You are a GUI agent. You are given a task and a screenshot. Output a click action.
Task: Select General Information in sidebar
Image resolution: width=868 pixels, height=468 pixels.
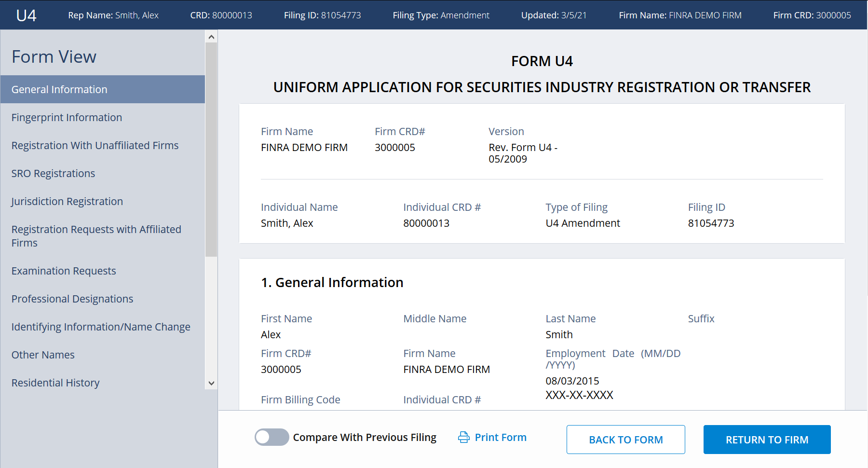(59, 89)
